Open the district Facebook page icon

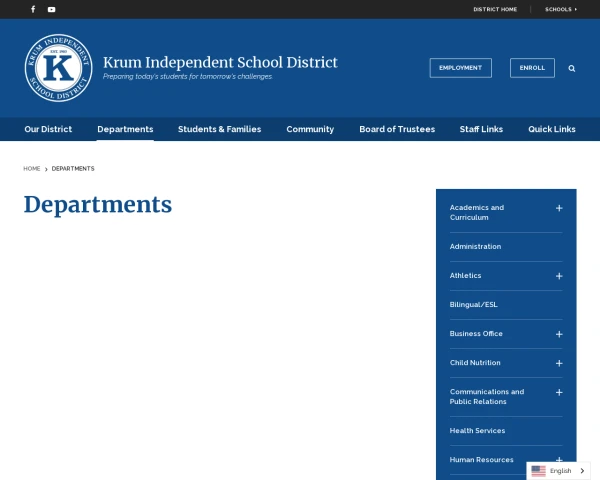(33, 9)
